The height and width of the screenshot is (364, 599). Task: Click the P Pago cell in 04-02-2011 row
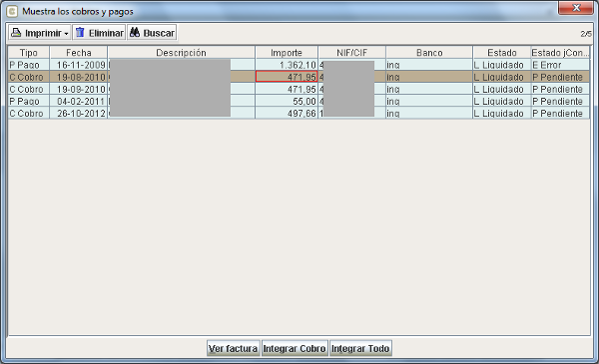point(29,102)
